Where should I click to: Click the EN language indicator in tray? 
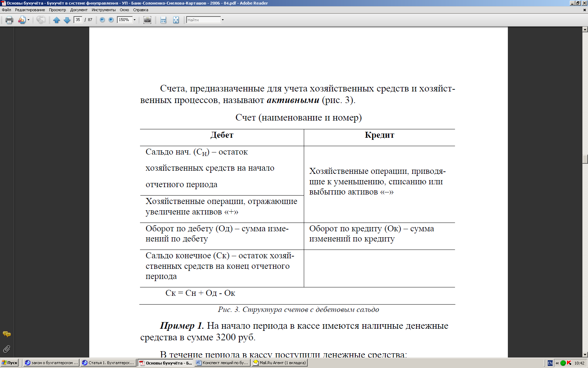550,363
